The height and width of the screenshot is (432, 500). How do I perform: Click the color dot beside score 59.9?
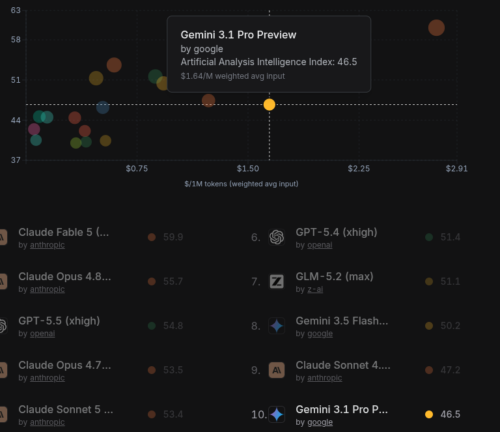152,237
